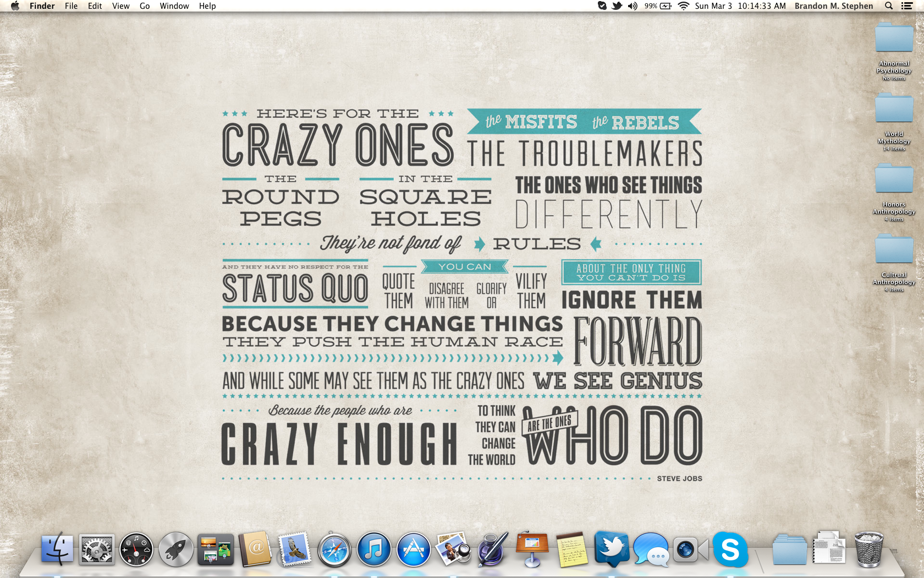This screenshot has height=578, width=924.
Task: Select the Honors Anthropology desktop folder
Action: pyautogui.click(x=894, y=192)
